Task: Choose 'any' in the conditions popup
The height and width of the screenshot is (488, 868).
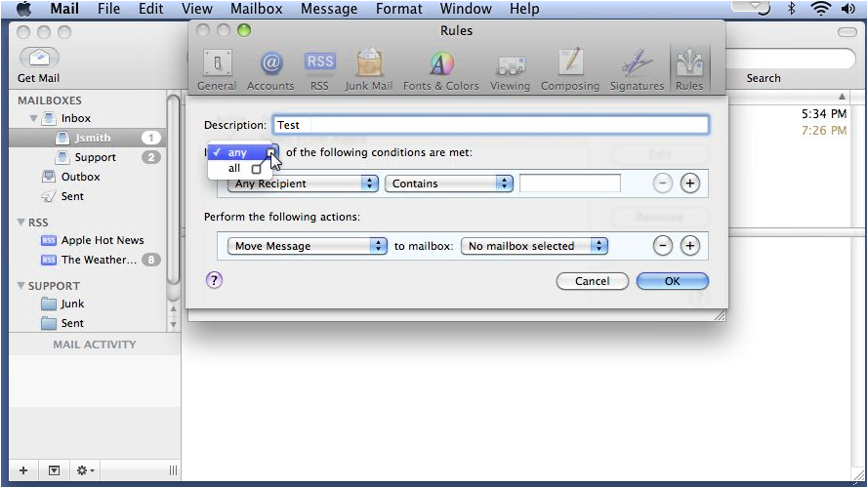Action: point(240,152)
